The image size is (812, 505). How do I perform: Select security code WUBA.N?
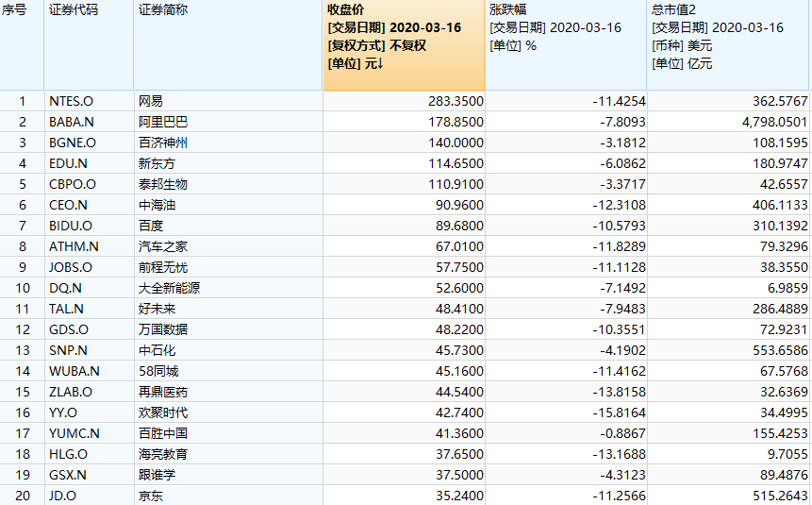point(75,371)
